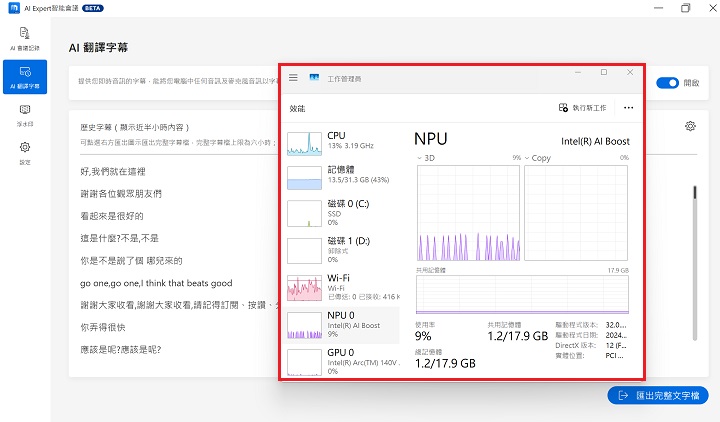
Task: Open history subtitle settings gear icon
Action: (x=690, y=126)
